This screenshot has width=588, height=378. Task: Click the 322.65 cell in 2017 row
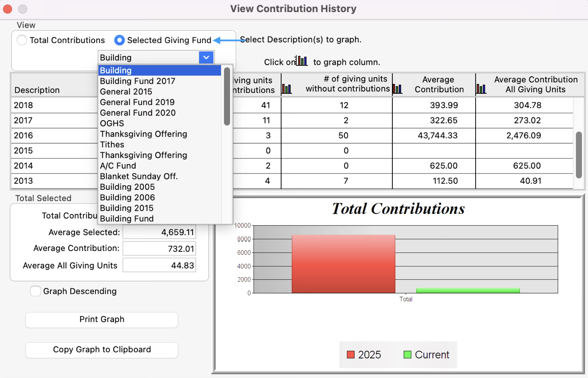(434, 120)
